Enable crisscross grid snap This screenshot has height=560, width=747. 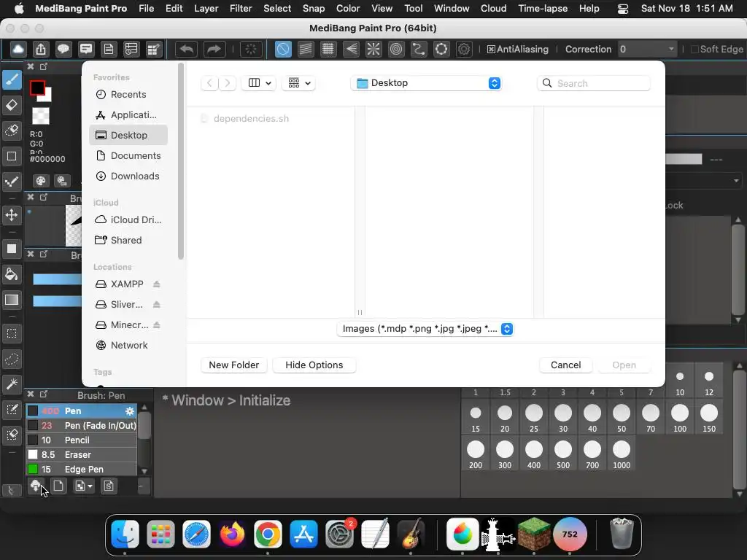[328, 49]
